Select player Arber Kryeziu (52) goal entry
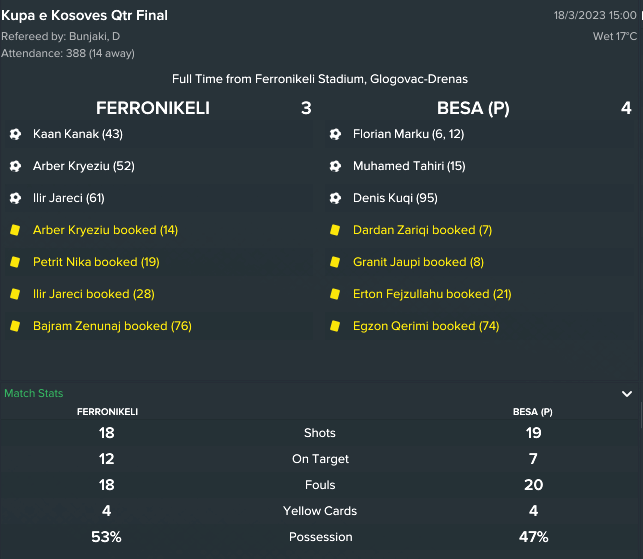643x559 pixels. (x=84, y=166)
